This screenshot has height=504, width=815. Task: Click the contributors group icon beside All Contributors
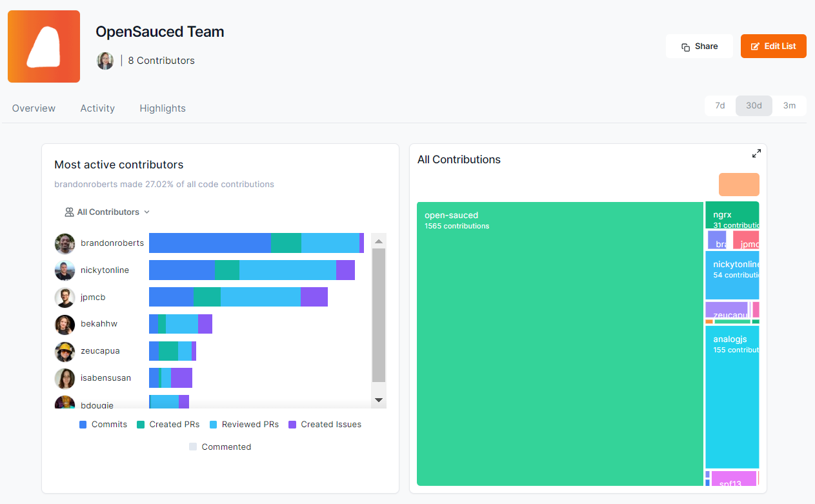point(69,212)
